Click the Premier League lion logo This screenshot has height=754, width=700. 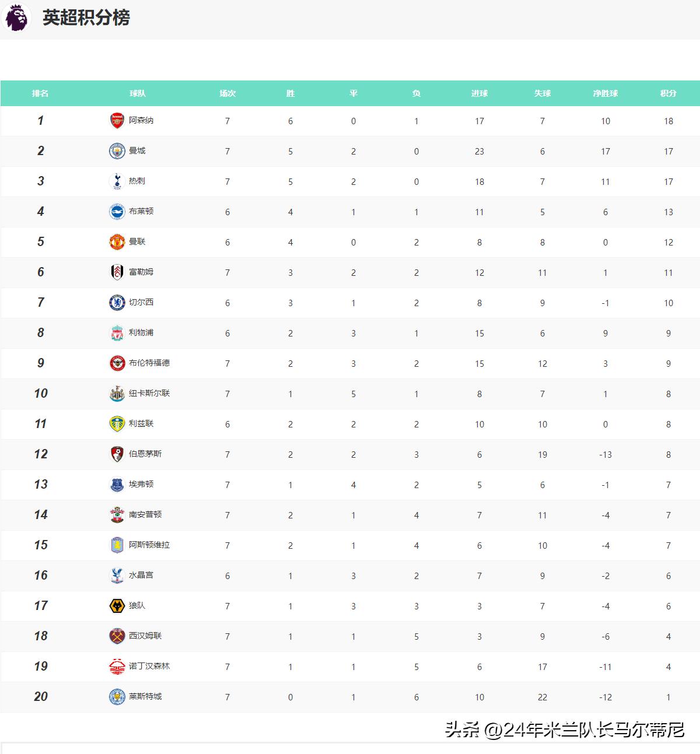(16, 16)
